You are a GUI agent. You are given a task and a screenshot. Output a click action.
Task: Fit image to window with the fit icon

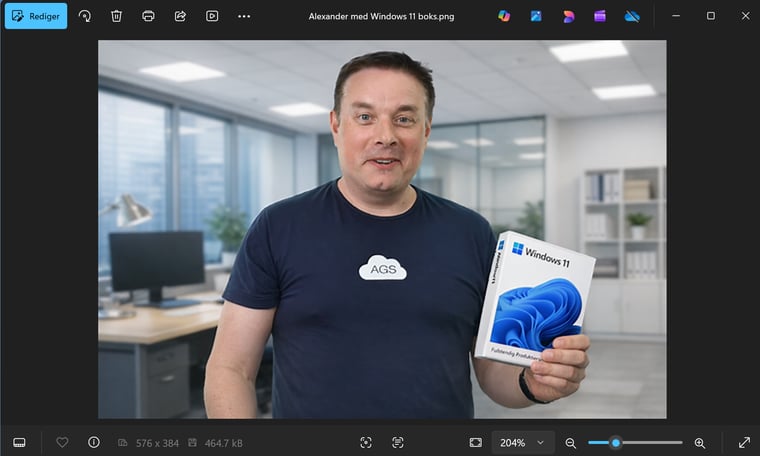coord(476,442)
